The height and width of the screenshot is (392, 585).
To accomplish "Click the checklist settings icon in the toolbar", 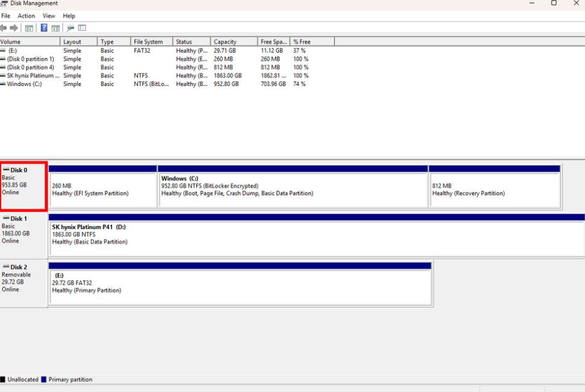I will click(x=82, y=28).
